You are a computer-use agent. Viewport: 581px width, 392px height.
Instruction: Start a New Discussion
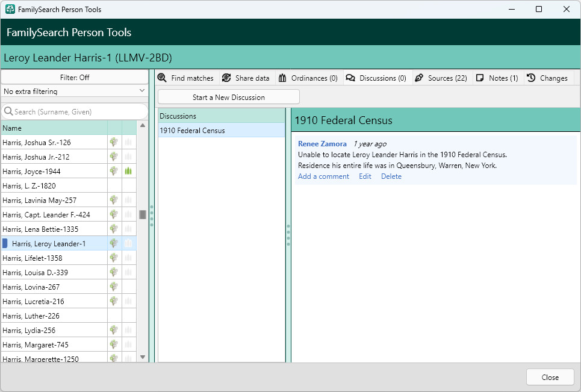pos(229,97)
